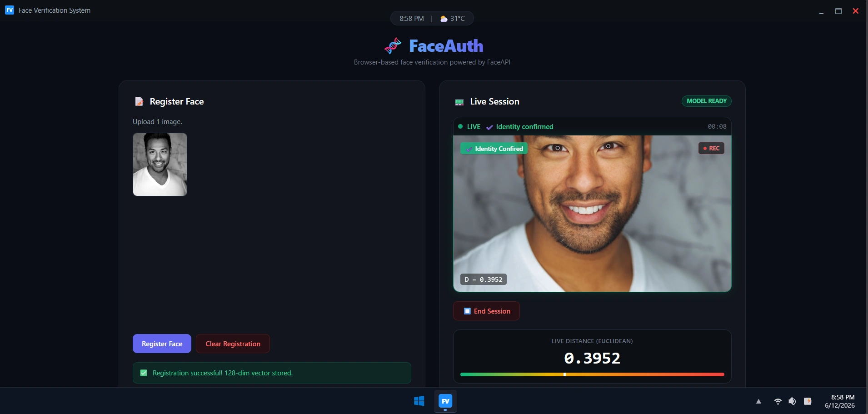Click the LIVE DISTANCE (EUCLIDEAN) label
Image resolution: width=868 pixels, height=414 pixels.
pos(592,341)
